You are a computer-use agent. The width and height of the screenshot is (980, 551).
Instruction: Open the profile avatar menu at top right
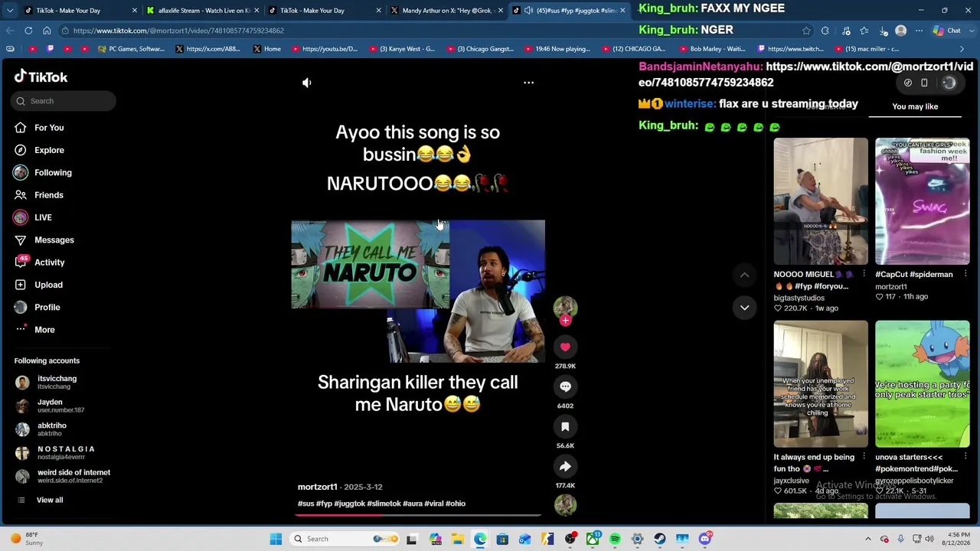click(x=949, y=83)
